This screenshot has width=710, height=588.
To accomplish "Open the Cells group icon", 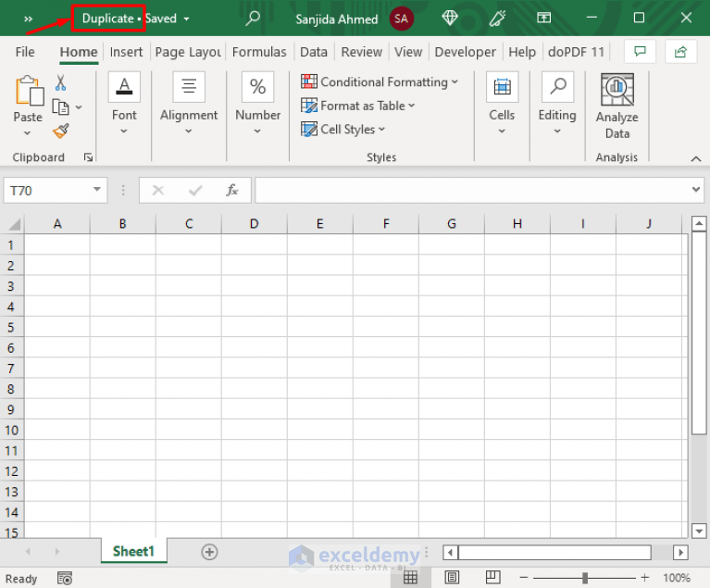I will (x=502, y=86).
